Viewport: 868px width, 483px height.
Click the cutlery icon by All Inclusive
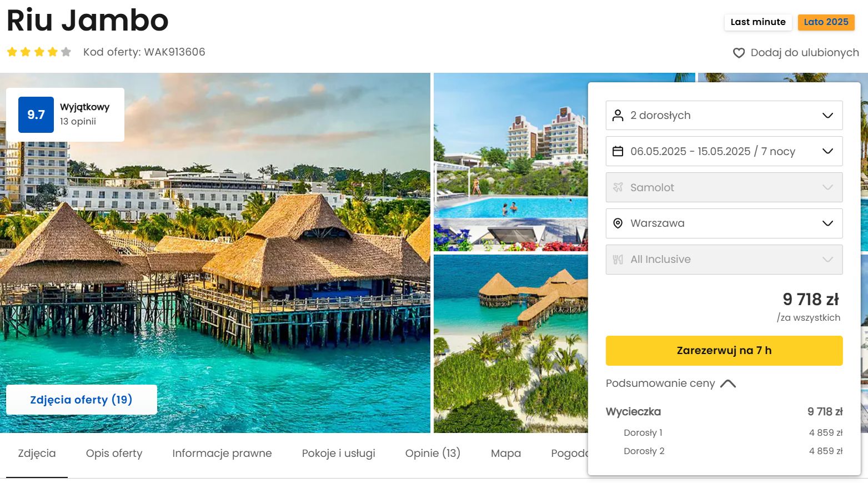click(618, 260)
